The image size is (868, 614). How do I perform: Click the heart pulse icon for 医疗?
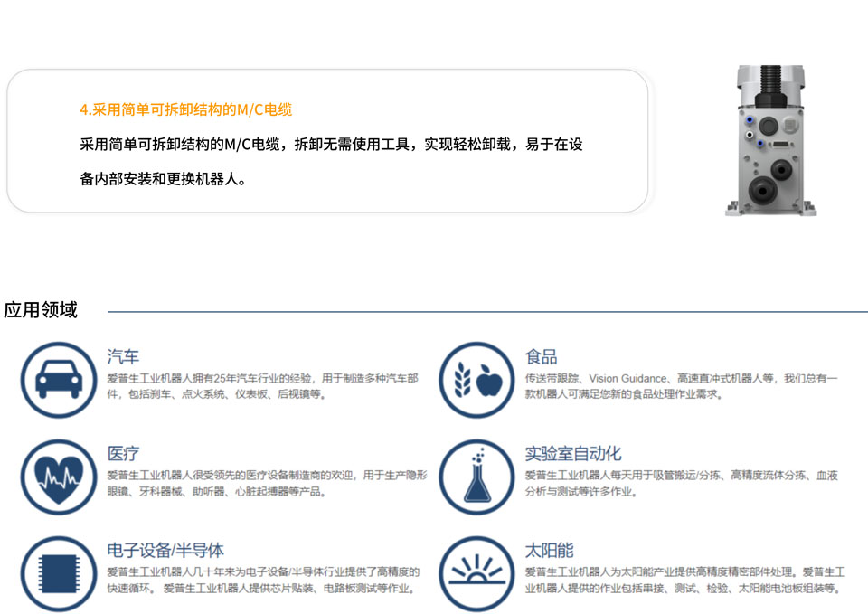pos(58,477)
